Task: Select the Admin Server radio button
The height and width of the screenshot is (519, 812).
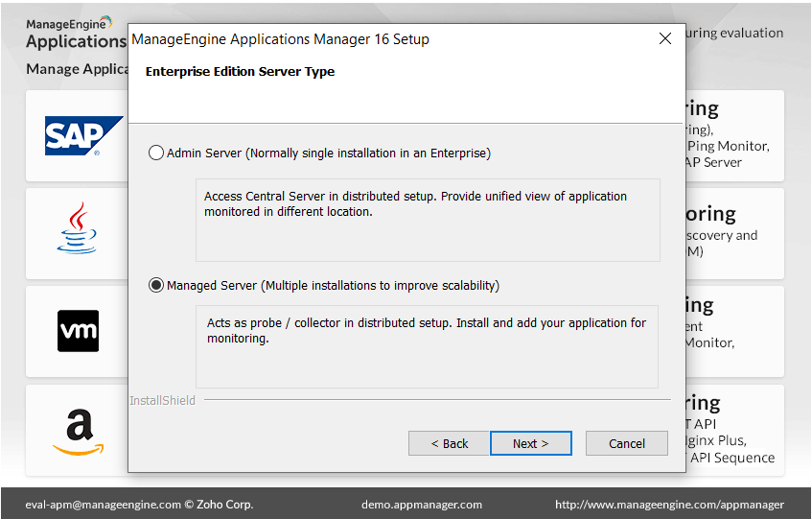Action: [156, 153]
